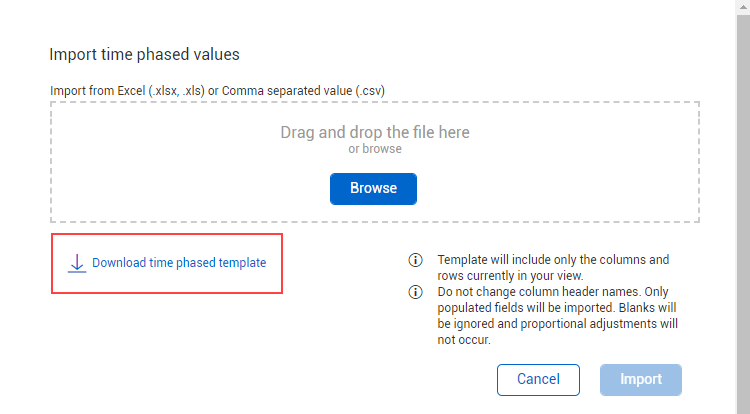Click the 'Comma separated value (.csv)' text
750x414 pixels.
pos(303,90)
